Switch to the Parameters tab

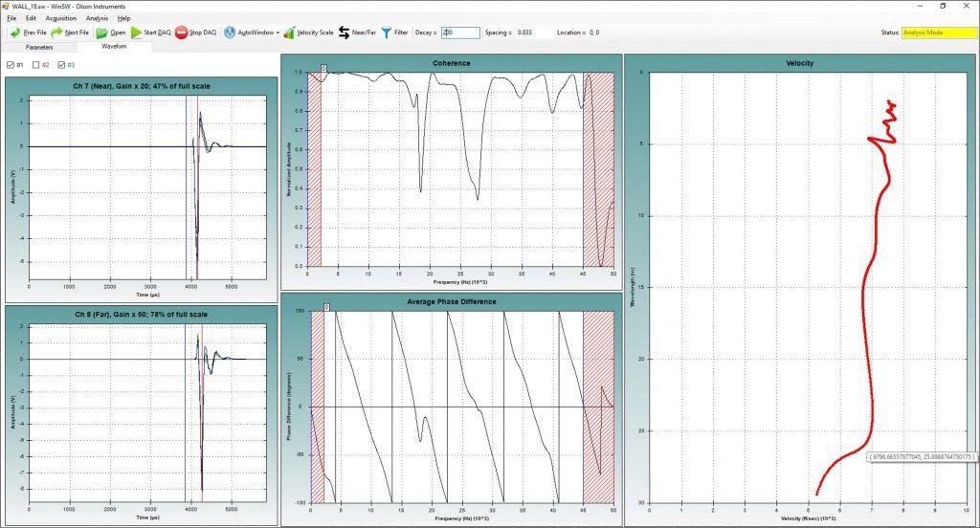coord(39,46)
